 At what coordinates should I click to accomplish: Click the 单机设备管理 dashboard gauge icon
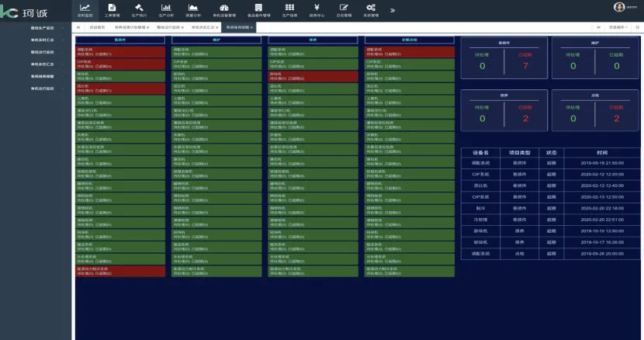coord(224,7)
